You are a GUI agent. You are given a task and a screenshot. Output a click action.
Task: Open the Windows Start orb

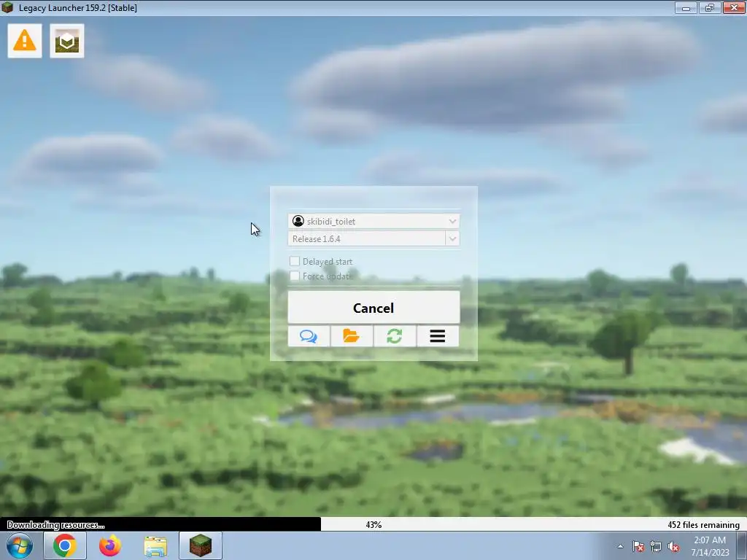click(20, 545)
